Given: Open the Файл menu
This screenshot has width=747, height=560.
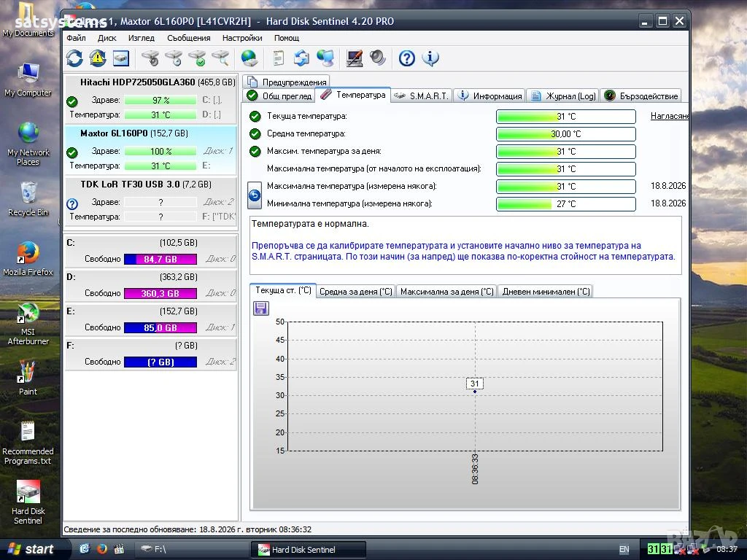Looking at the screenshot, I should click(x=76, y=38).
